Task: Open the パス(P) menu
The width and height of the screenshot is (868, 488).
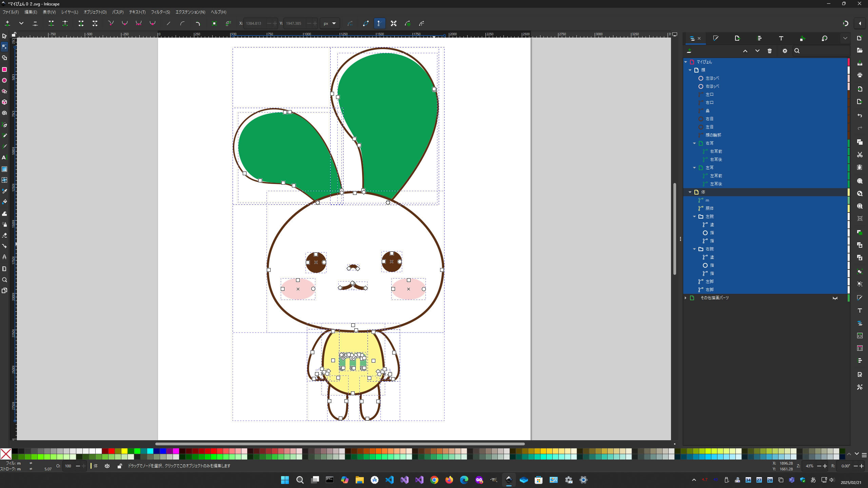Action: [118, 12]
